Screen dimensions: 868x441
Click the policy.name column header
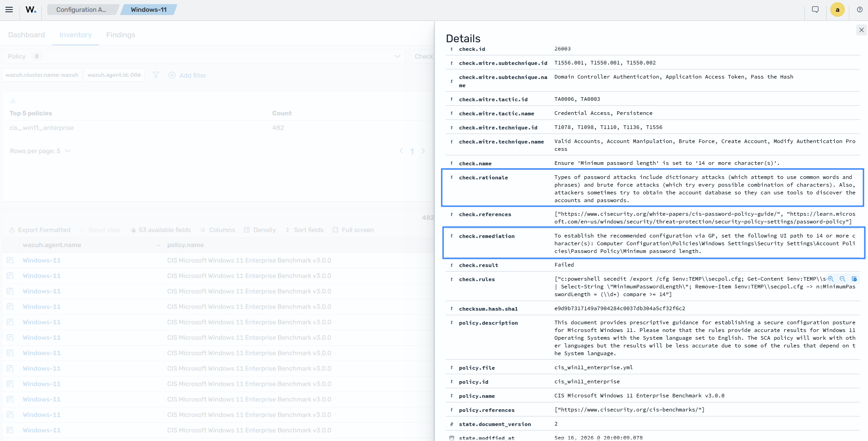point(185,245)
